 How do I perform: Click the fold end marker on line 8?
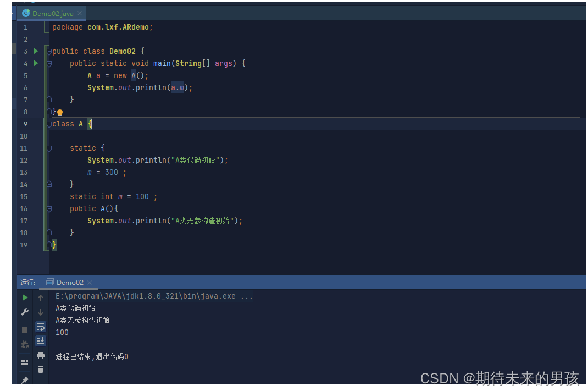tap(49, 112)
